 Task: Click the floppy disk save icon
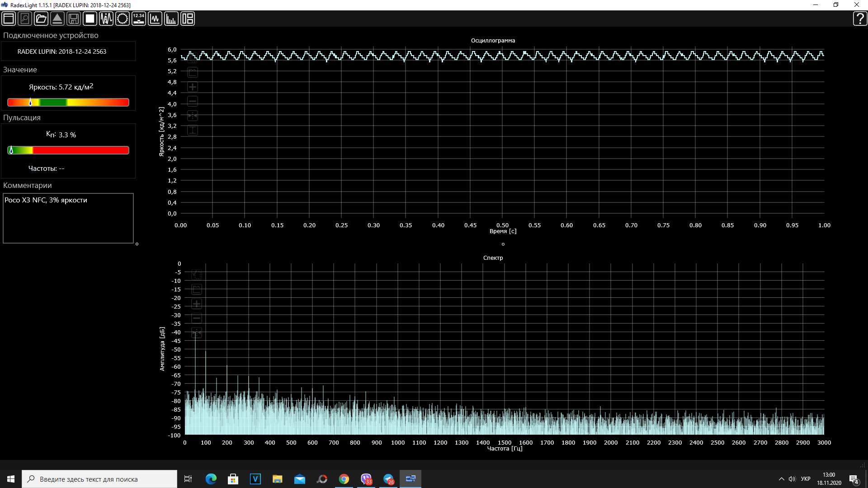pos(74,19)
